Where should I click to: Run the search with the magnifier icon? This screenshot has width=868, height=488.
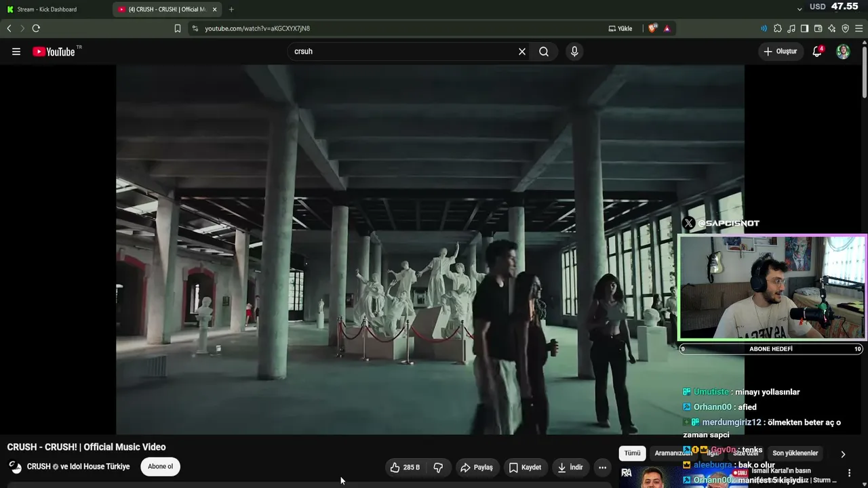pos(544,52)
